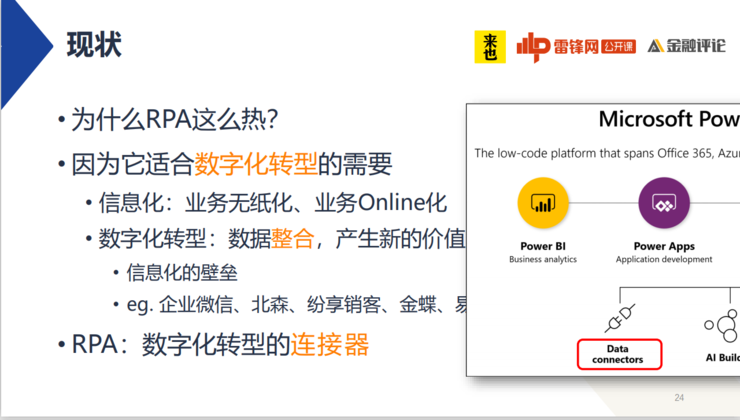The image size is (740, 420).
Task: Click the AI Builder label text
Action: click(723, 358)
